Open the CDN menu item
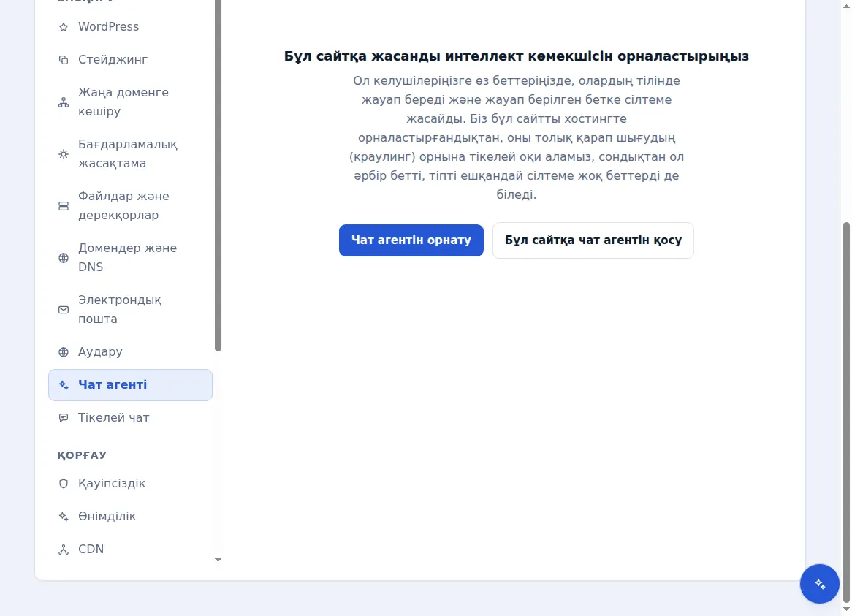Image resolution: width=852 pixels, height=616 pixels. 130,550
